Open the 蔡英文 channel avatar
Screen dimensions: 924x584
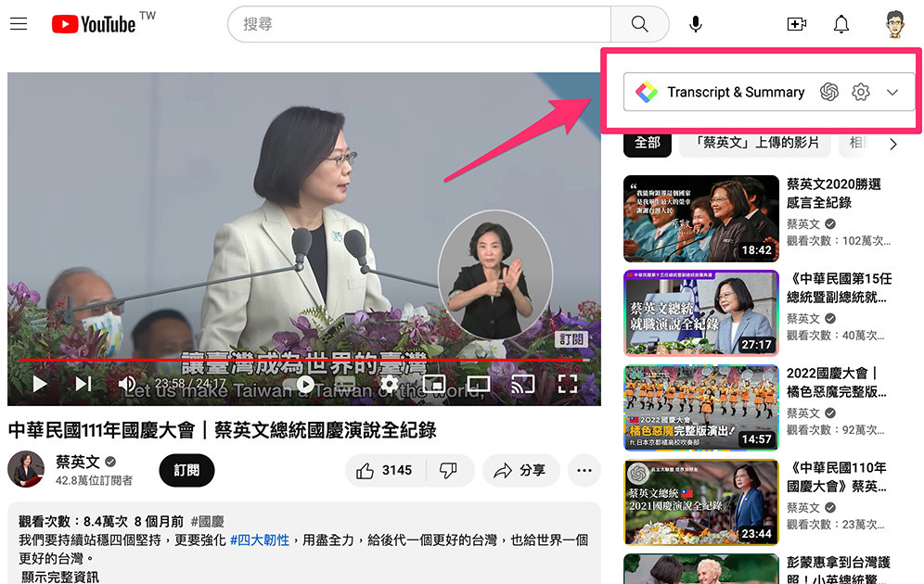[x=26, y=469]
